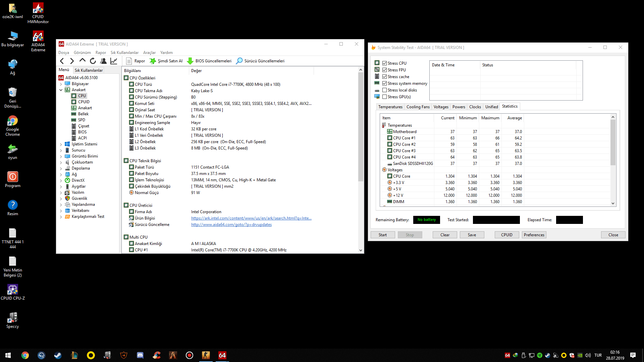Switch to the Temperatures tab
Image resolution: width=644 pixels, height=362 pixels.
pos(390,107)
